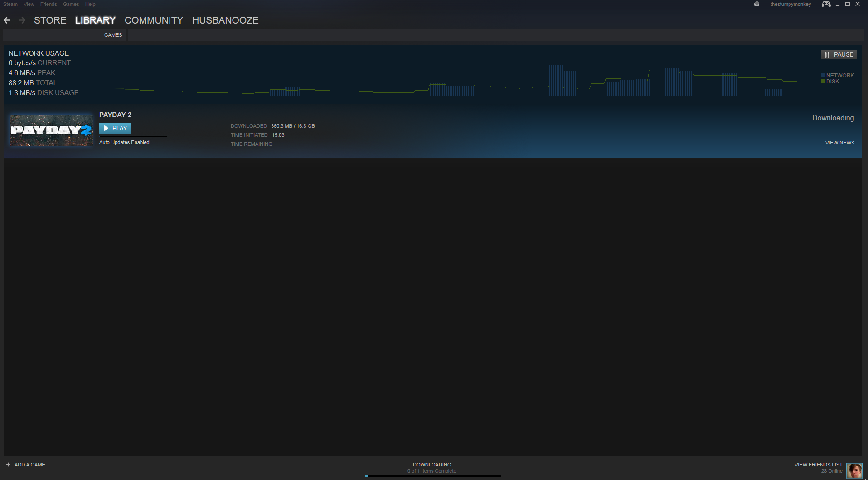Click the NETWORK USAGE heading
The height and width of the screenshot is (480, 868).
point(39,53)
